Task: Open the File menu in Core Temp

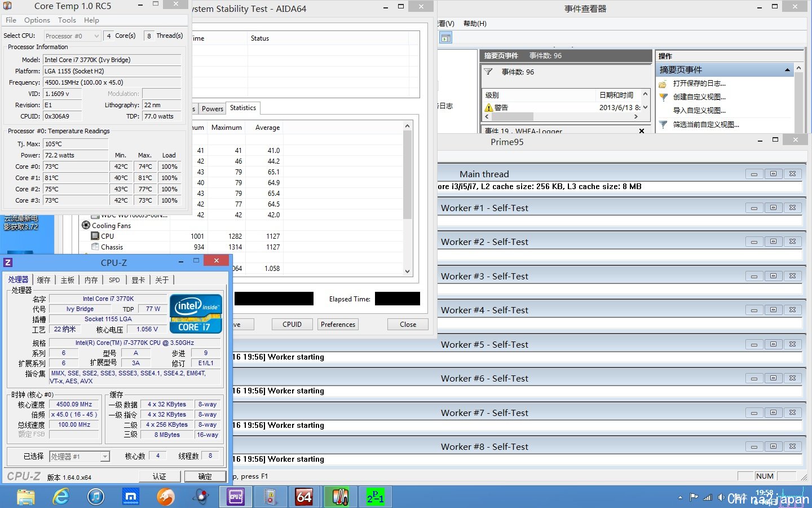Action: click(x=11, y=20)
